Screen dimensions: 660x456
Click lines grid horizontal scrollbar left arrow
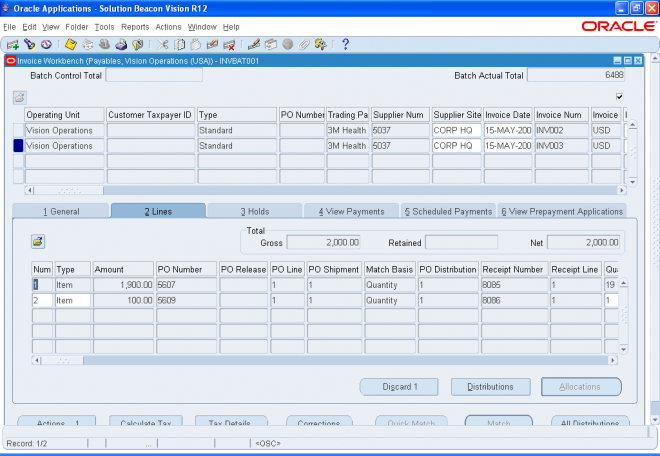tap(37, 360)
